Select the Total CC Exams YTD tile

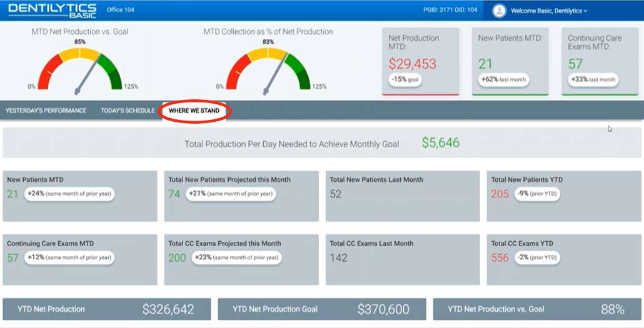click(x=563, y=259)
